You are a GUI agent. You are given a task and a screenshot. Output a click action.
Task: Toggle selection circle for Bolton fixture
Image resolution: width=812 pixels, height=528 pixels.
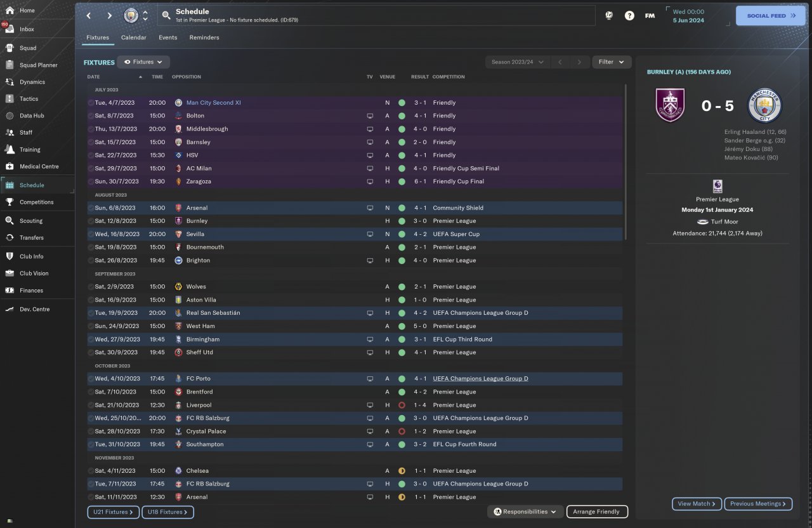coord(91,116)
